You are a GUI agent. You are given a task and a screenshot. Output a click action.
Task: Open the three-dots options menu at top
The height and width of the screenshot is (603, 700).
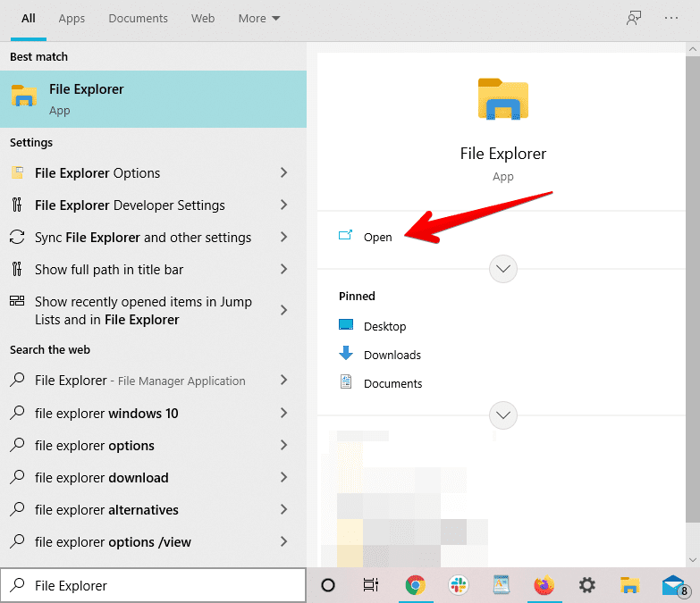point(671,18)
